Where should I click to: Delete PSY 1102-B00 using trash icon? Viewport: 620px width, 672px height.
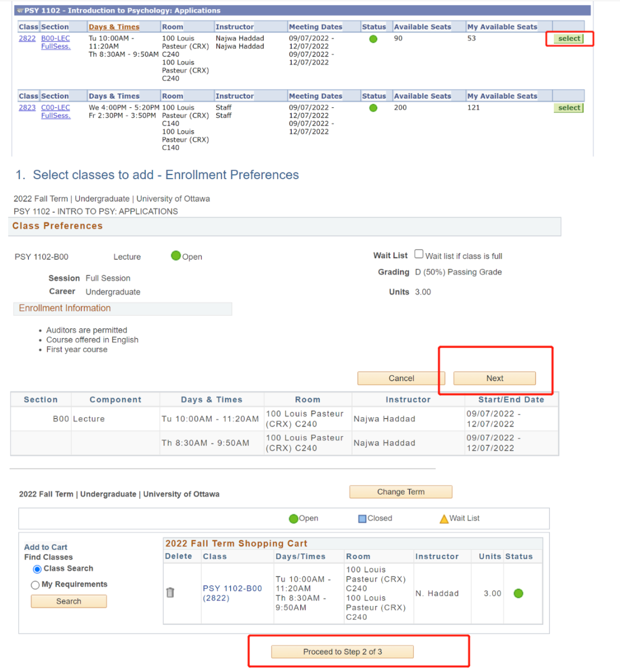[x=170, y=593]
